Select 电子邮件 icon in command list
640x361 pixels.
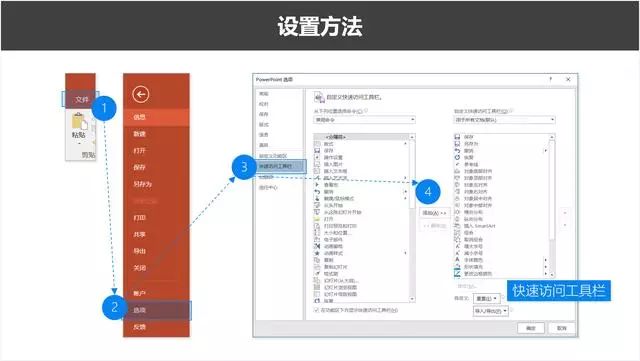tap(317, 240)
